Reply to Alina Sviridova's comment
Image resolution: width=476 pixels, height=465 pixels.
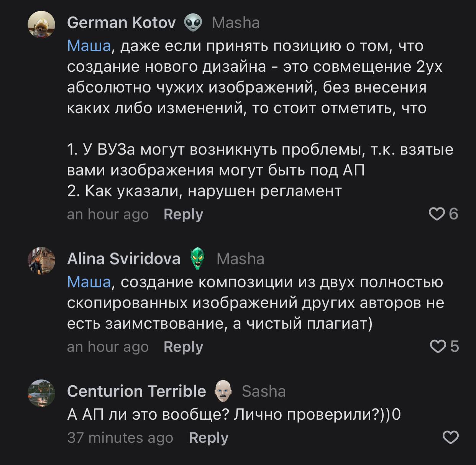(183, 347)
